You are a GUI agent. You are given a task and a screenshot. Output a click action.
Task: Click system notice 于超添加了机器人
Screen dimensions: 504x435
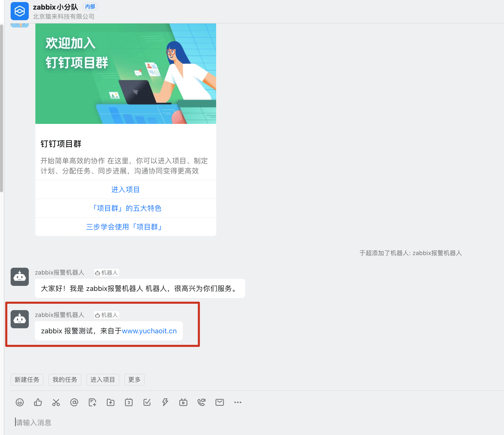[411, 253]
